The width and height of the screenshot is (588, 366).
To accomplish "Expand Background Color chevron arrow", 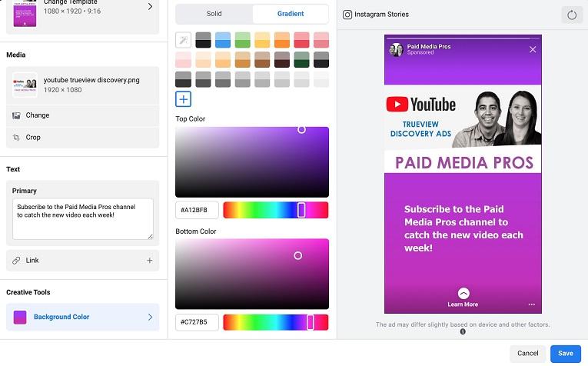I will coord(150,318).
